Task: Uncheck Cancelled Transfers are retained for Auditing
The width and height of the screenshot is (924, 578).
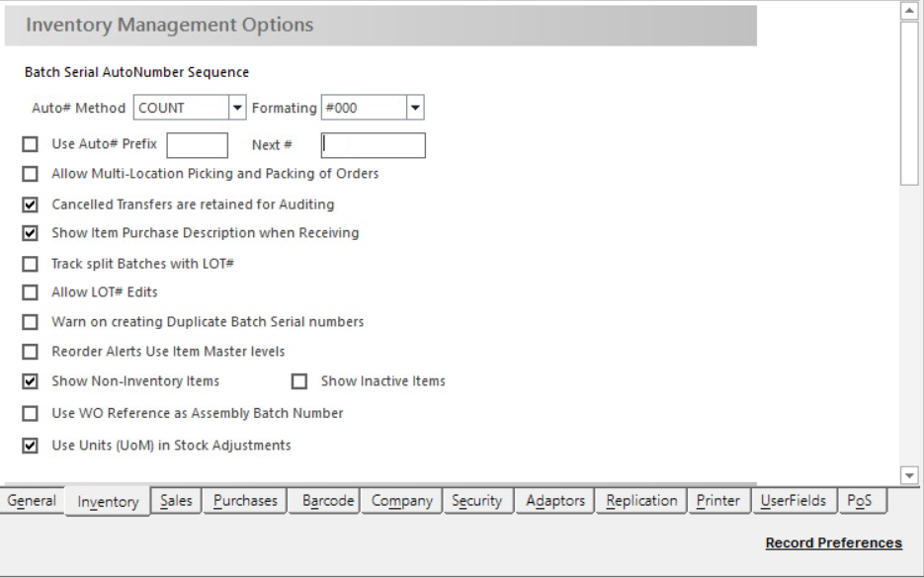Action: click(30, 205)
